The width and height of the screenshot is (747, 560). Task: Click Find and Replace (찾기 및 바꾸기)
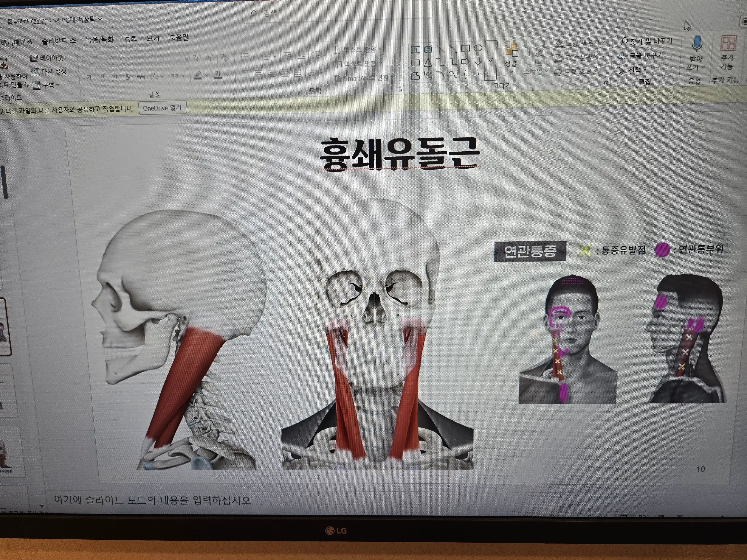click(x=646, y=41)
